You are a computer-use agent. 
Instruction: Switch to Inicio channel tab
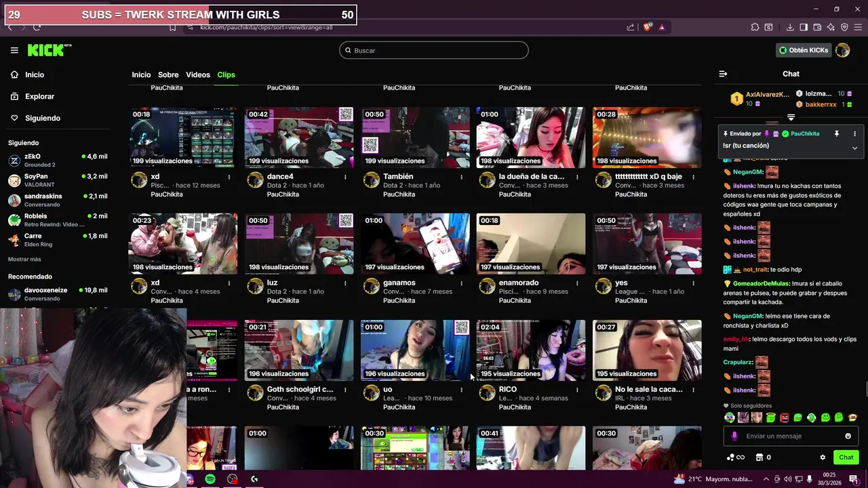tap(141, 75)
